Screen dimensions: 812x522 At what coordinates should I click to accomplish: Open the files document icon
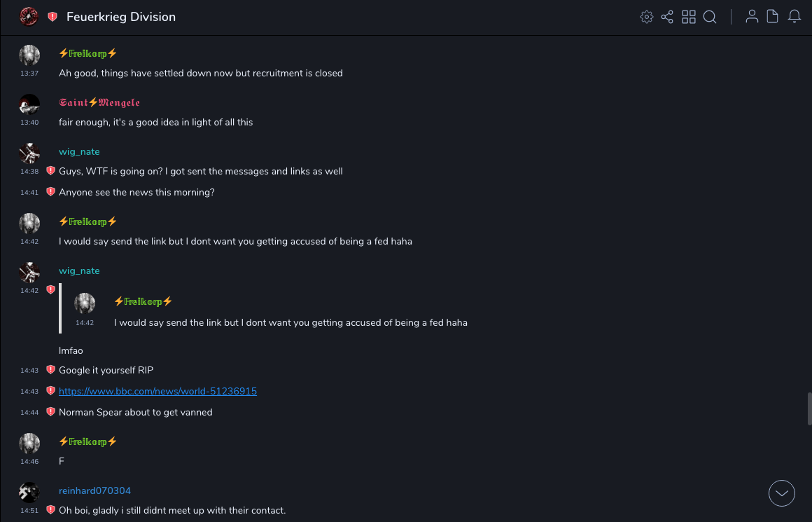773,17
